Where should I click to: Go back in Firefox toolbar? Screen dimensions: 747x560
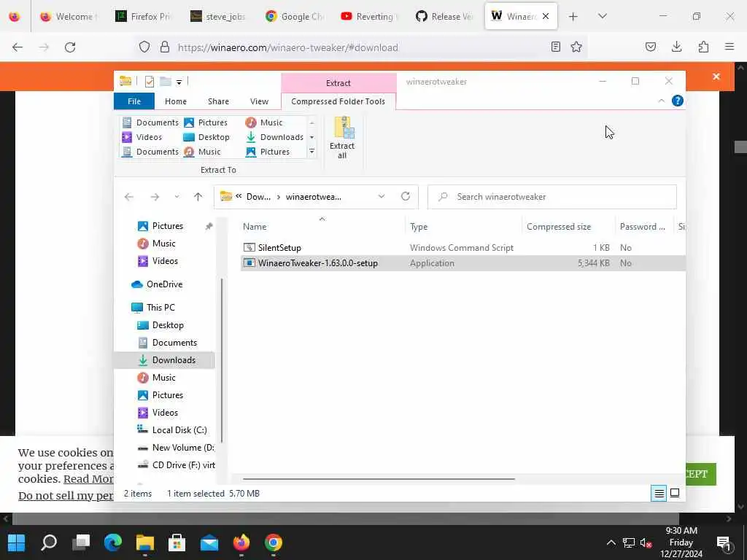click(18, 47)
